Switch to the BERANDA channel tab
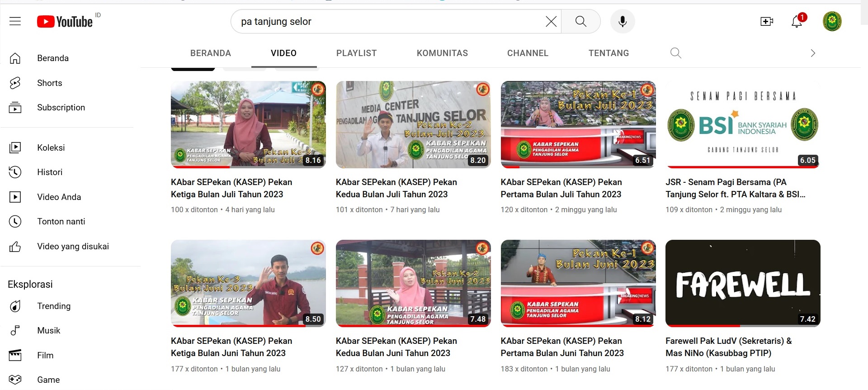This screenshot has height=390, width=868. [211, 53]
